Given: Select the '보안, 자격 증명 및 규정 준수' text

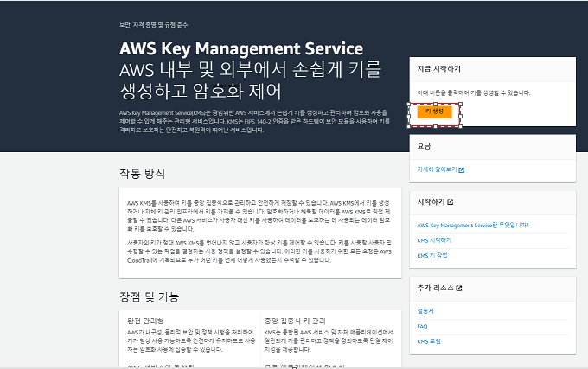Looking at the screenshot, I should (x=154, y=25).
